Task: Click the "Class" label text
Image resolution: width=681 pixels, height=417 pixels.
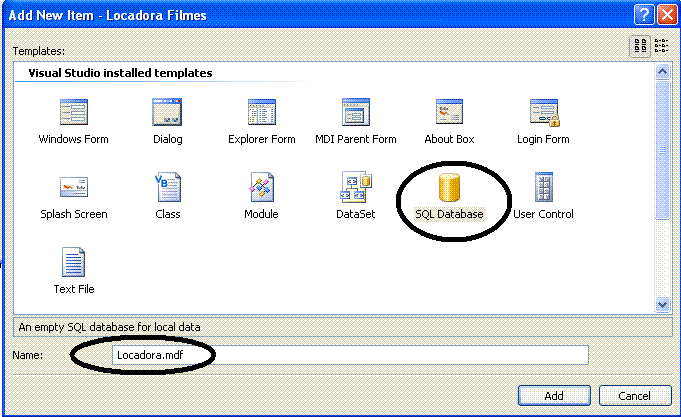Action: point(168,214)
